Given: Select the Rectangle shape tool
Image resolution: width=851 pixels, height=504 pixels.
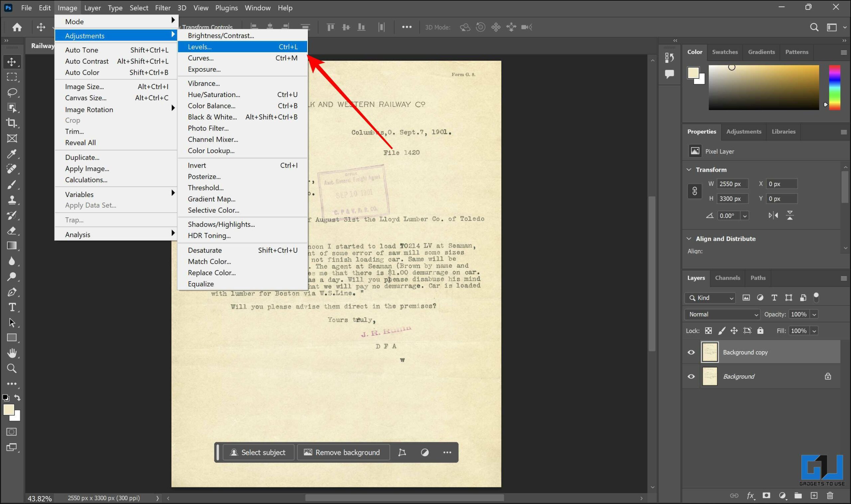Looking at the screenshot, I should pyautogui.click(x=12, y=338).
